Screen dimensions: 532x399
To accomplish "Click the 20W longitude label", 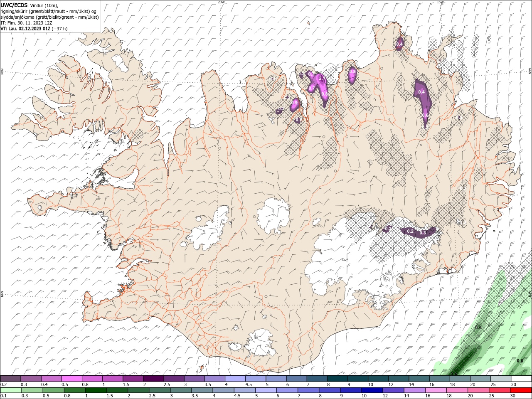I will (221, 2).
